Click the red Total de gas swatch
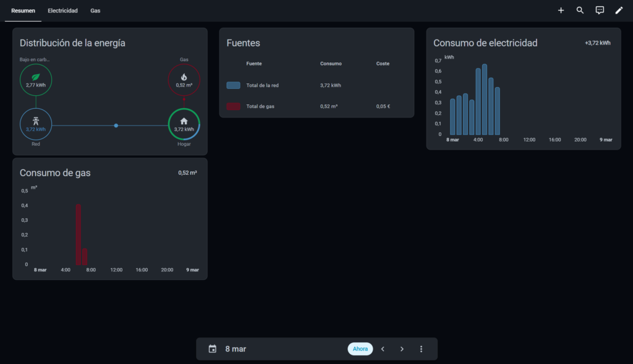Screen dimensions: 633x364 click(x=233, y=106)
